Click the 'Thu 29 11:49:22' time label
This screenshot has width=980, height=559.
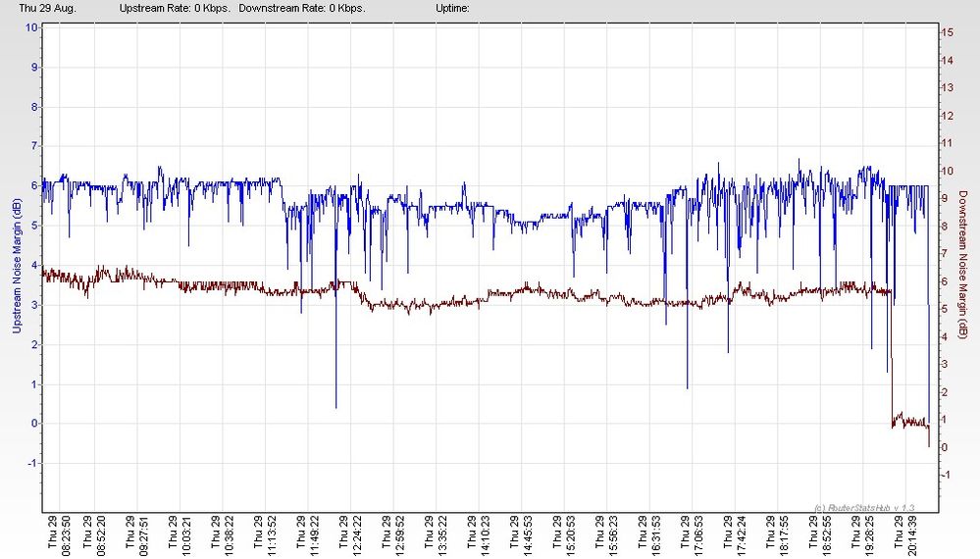[x=307, y=535]
